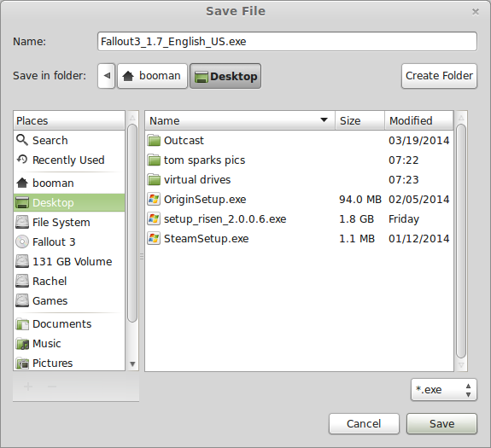Open the *.exe file type filter dropdown
This screenshot has height=448, width=491.
(444, 389)
